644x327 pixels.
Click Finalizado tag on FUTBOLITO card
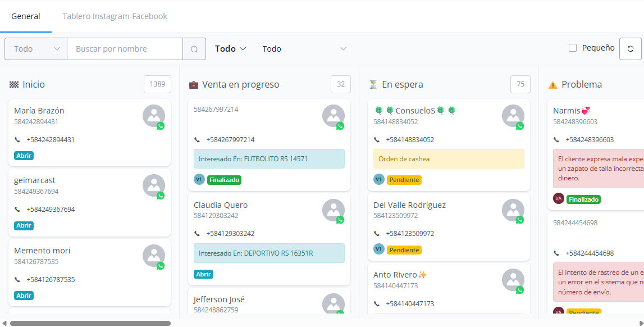[224, 180]
